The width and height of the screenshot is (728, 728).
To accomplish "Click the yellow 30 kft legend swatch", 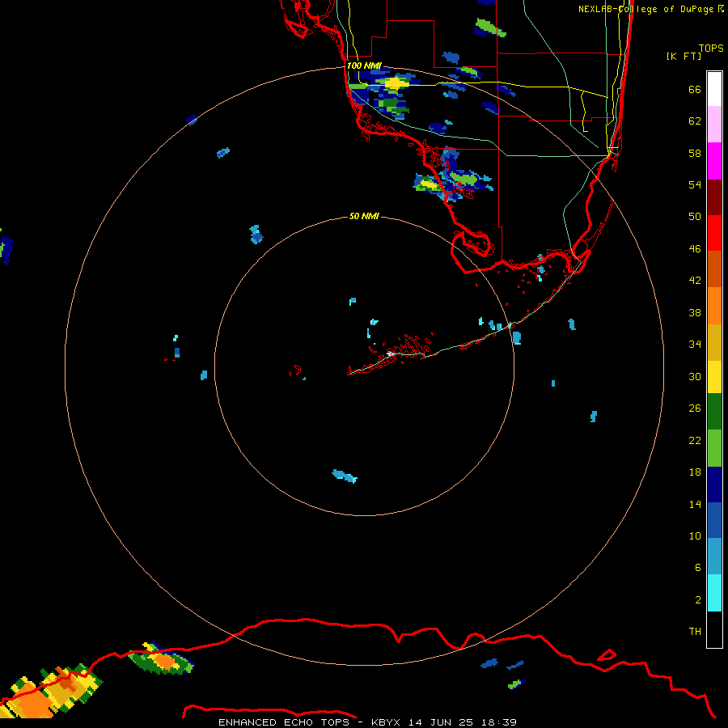I will (x=714, y=377).
